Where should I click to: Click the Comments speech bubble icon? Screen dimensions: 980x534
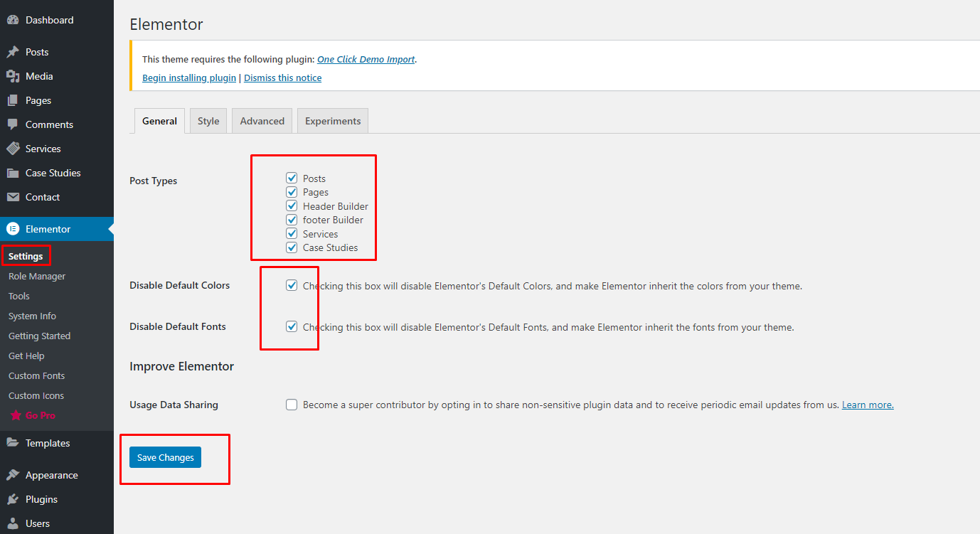point(13,124)
